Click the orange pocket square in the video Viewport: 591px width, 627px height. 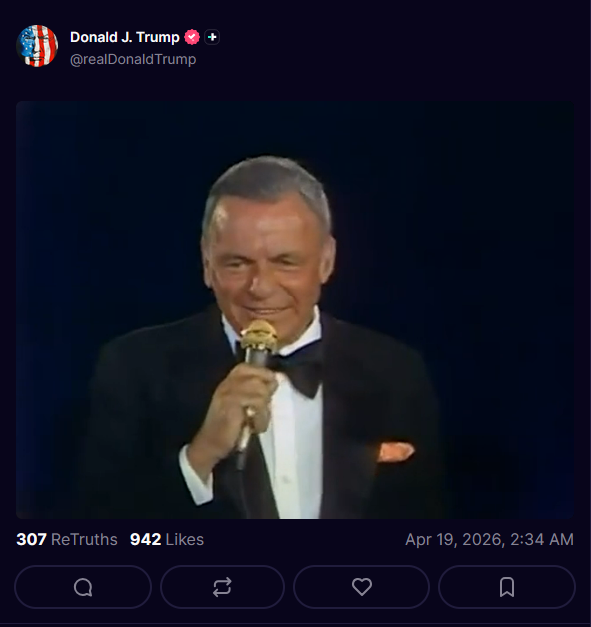pyautogui.click(x=395, y=451)
